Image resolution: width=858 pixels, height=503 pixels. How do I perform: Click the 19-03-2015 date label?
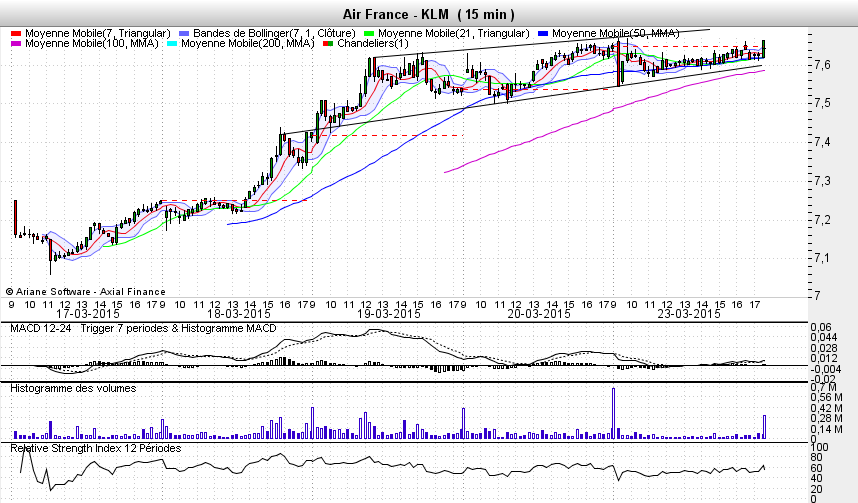389,314
